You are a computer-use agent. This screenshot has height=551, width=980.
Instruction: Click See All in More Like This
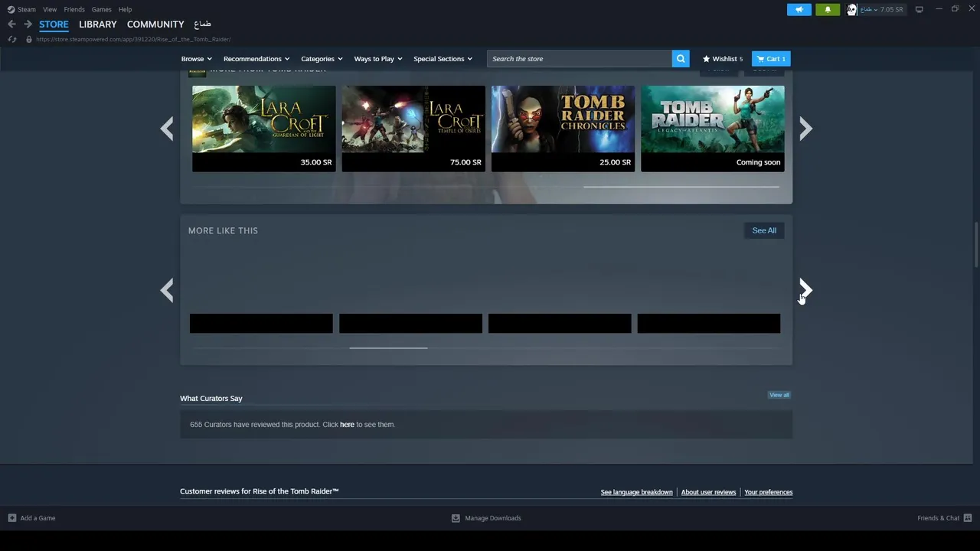click(764, 230)
